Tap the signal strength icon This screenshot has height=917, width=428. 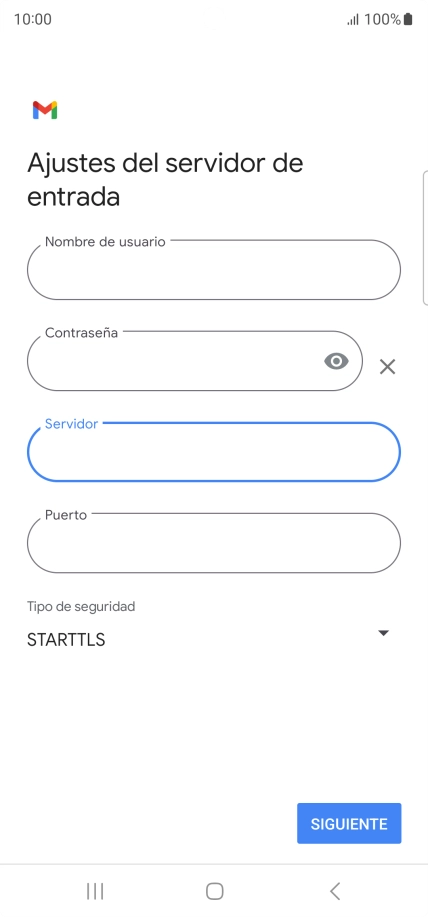[353, 19]
